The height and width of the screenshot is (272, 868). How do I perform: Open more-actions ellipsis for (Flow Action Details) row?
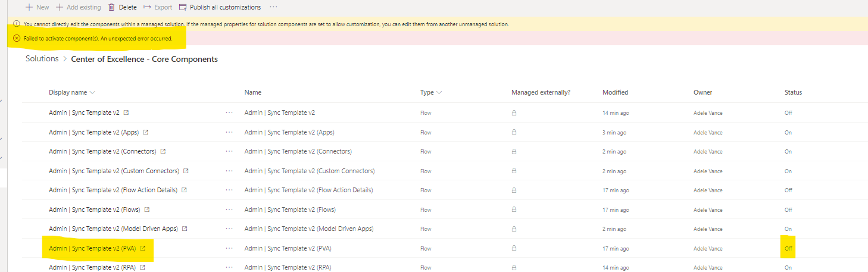tap(229, 190)
